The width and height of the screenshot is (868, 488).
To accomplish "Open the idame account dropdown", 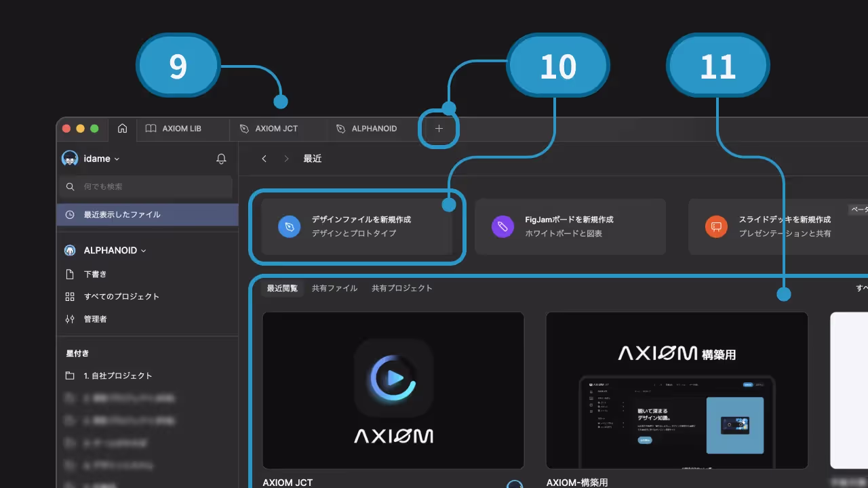I will (x=102, y=159).
